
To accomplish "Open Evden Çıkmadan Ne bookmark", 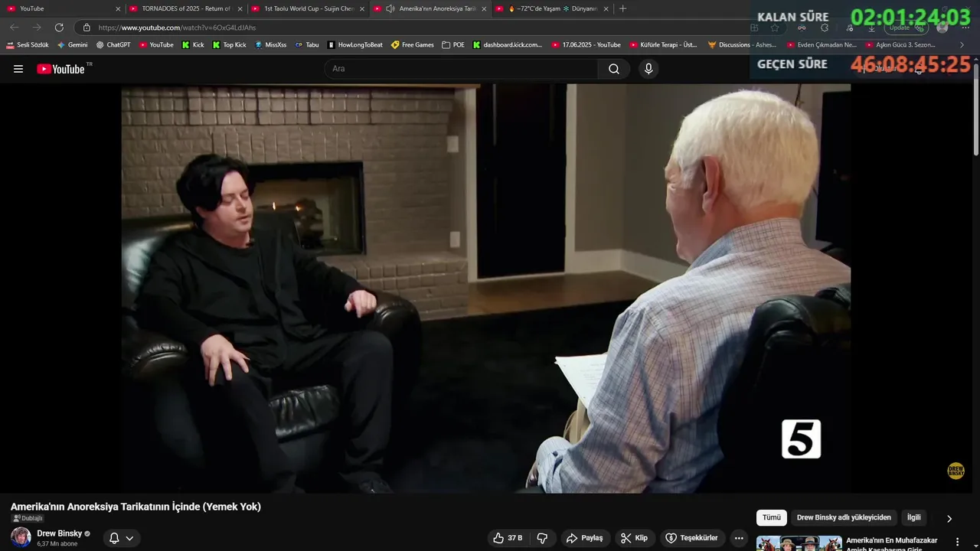I will click(822, 45).
